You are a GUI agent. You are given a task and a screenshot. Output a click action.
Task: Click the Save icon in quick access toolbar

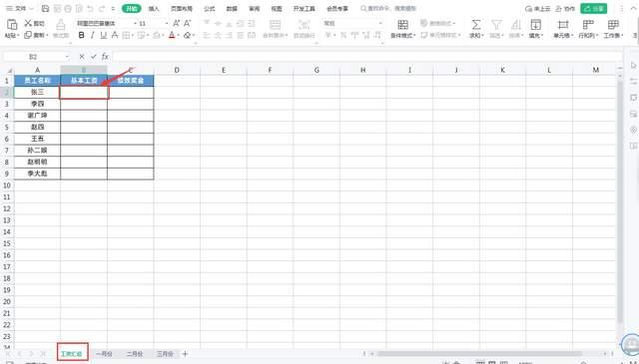pyautogui.click(x=46, y=9)
